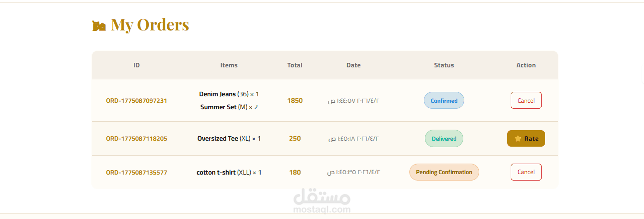Click the My Orders heading icon
The height and width of the screenshot is (219, 644).
click(99, 26)
